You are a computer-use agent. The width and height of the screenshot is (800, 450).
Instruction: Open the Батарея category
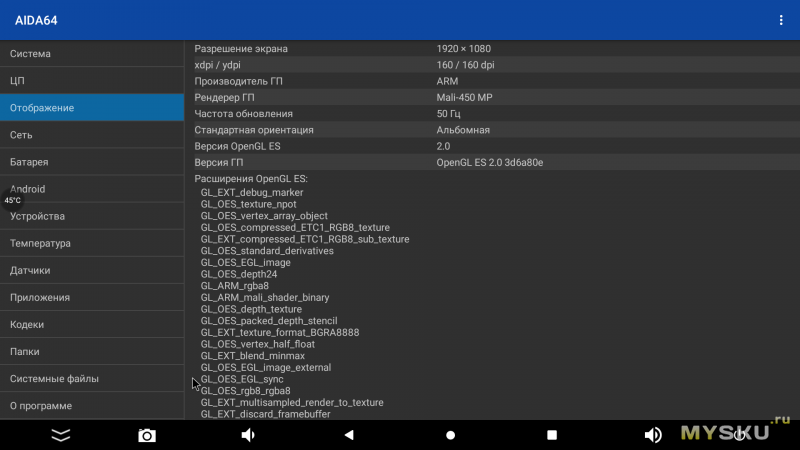(92, 161)
